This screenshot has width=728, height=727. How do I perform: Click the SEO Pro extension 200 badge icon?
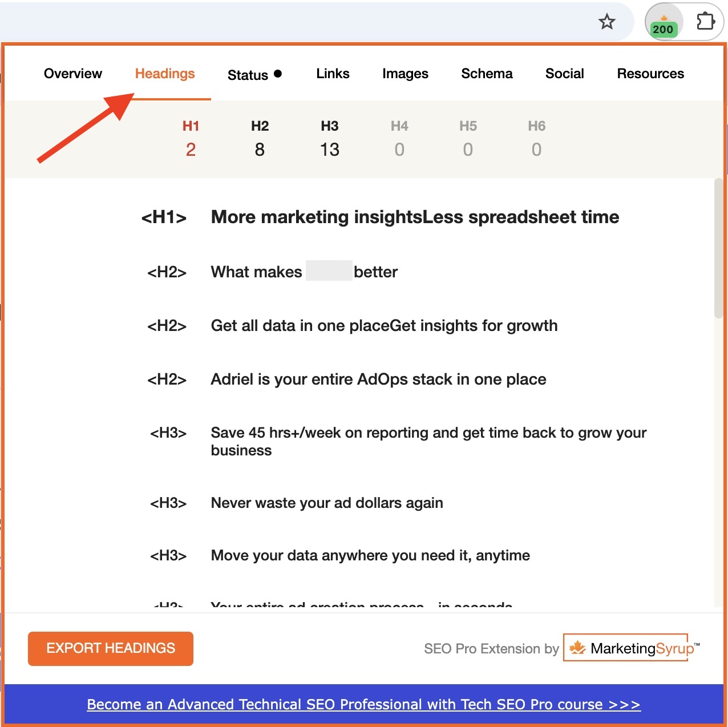point(663,23)
